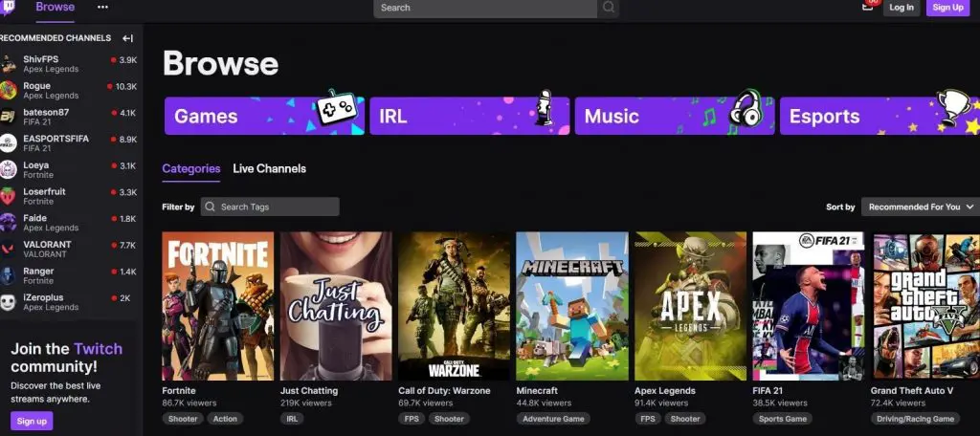The image size is (980, 436).
Task: Select the Driving/Racing Game tag
Action: click(916, 419)
